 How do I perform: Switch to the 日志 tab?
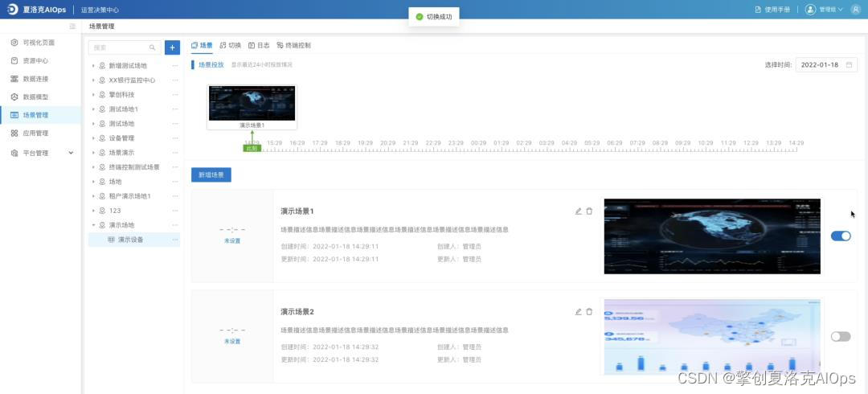point(259,46)
